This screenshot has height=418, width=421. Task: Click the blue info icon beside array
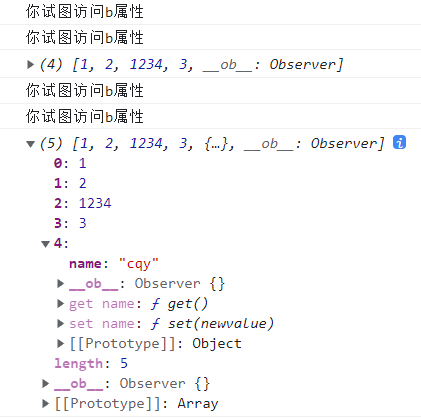pyautogui.click(x=399, y=143)
